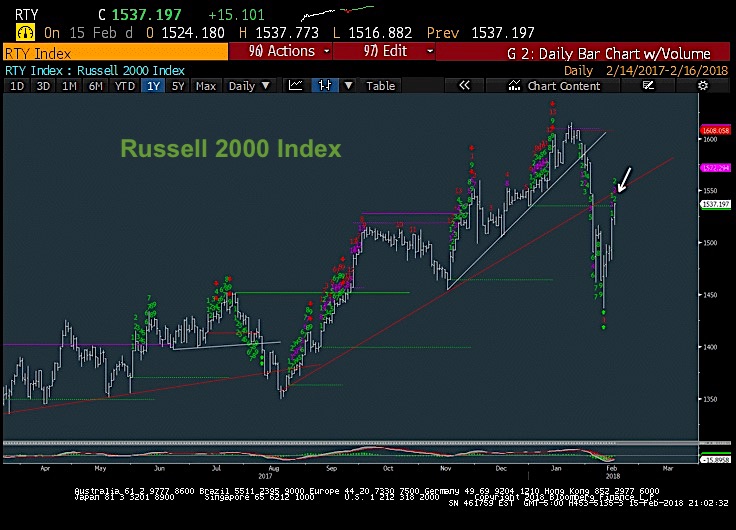Select the Max range tab
Image resolution: width=736 pixels, height=530 pixels.
(x=206, y=86)
